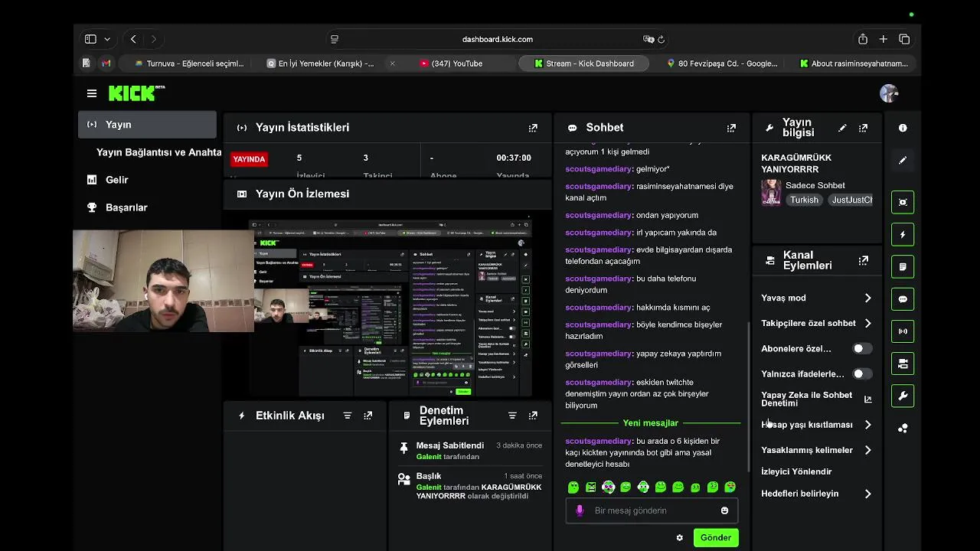Toggle stream preview widget in right sidebar
This screenshot has width=980, height=551.
(x=903, y=202)
